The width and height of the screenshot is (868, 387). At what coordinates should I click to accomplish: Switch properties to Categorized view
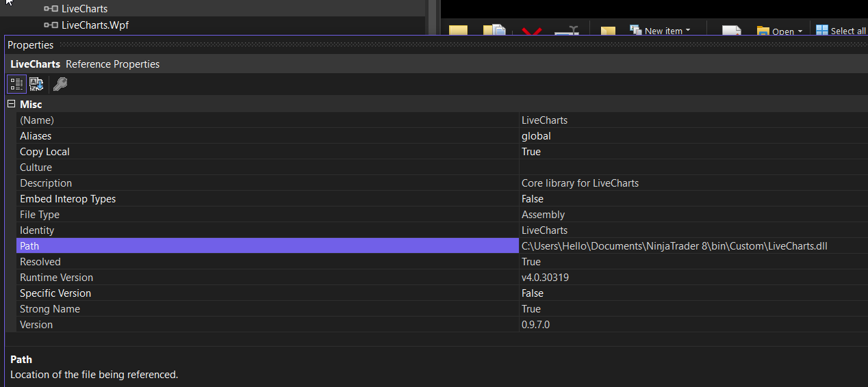click(17, 84)
